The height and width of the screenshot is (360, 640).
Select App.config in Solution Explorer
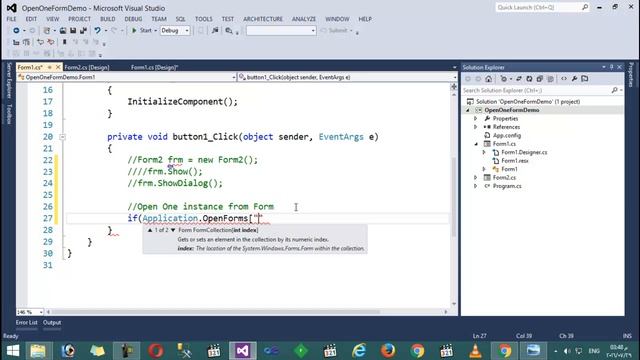click(507, 136)
